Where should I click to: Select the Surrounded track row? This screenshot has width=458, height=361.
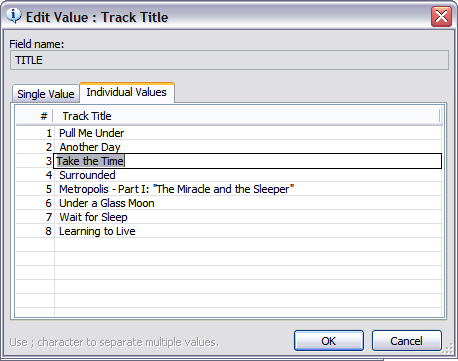pos(229,175)
